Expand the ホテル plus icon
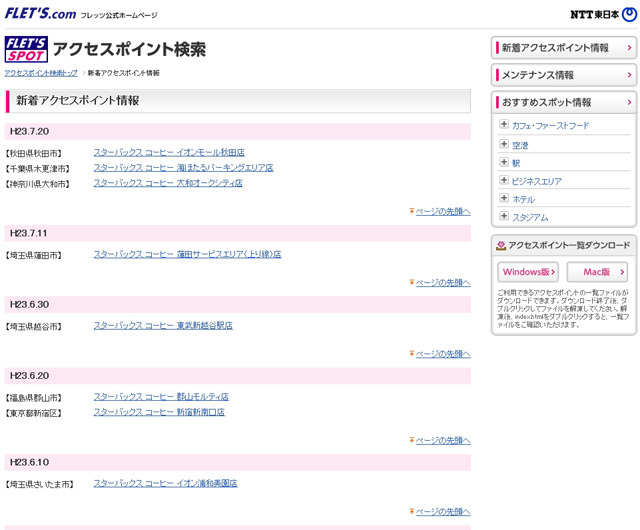 (504, 198)
